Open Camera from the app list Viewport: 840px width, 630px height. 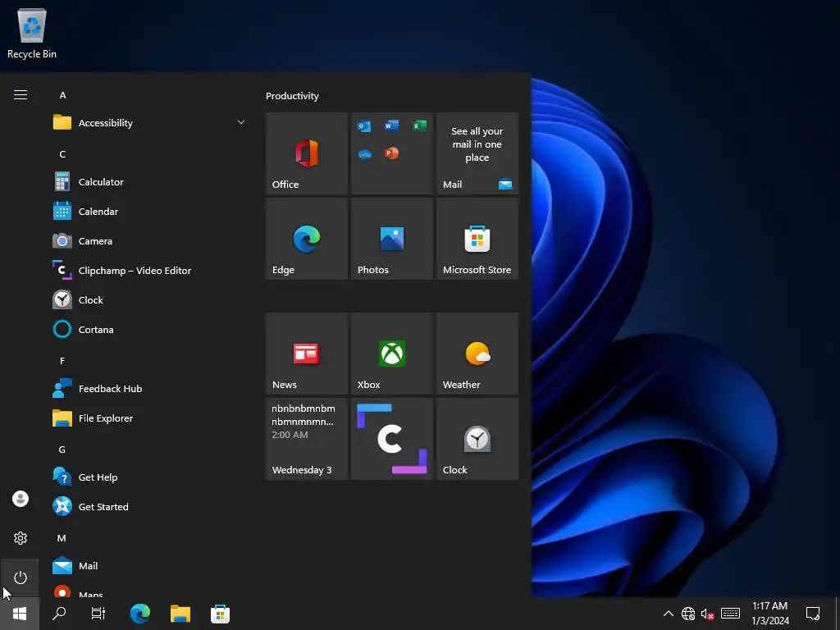(150, 241)
